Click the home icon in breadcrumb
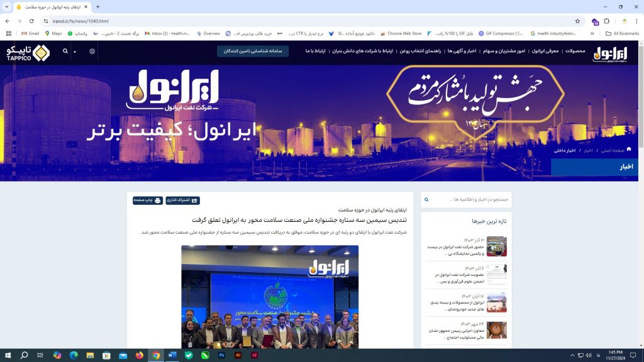 pos(628,150)
